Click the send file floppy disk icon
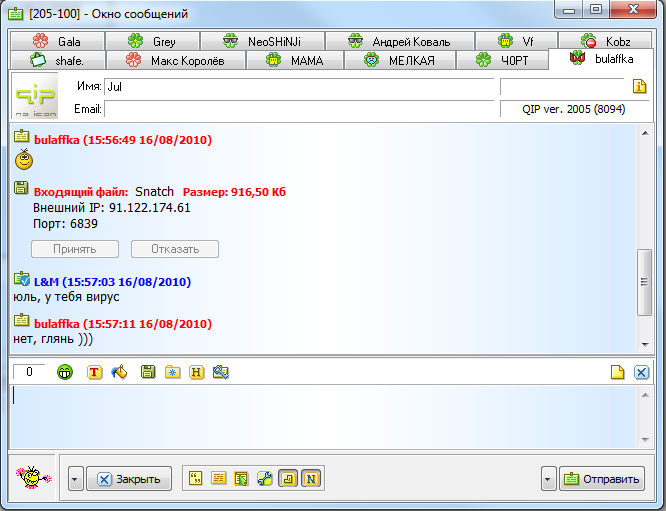Screen dimensions: 666x511 pyautogui.click(x=148, y=372)
